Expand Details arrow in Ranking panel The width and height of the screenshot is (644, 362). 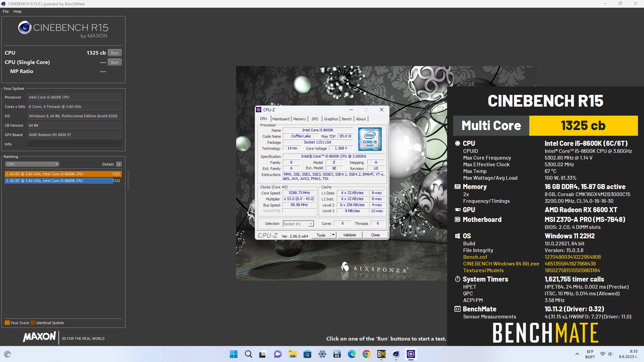pyautogui.click(x=119, y=164)
